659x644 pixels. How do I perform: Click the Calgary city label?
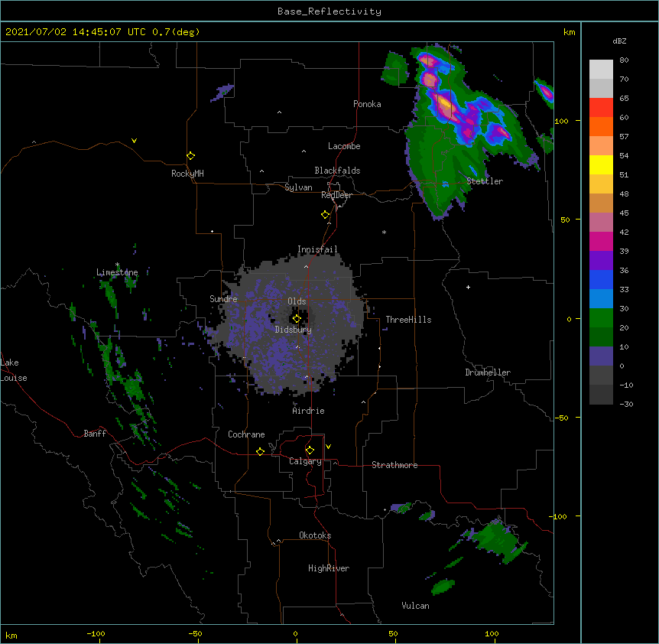305,461
